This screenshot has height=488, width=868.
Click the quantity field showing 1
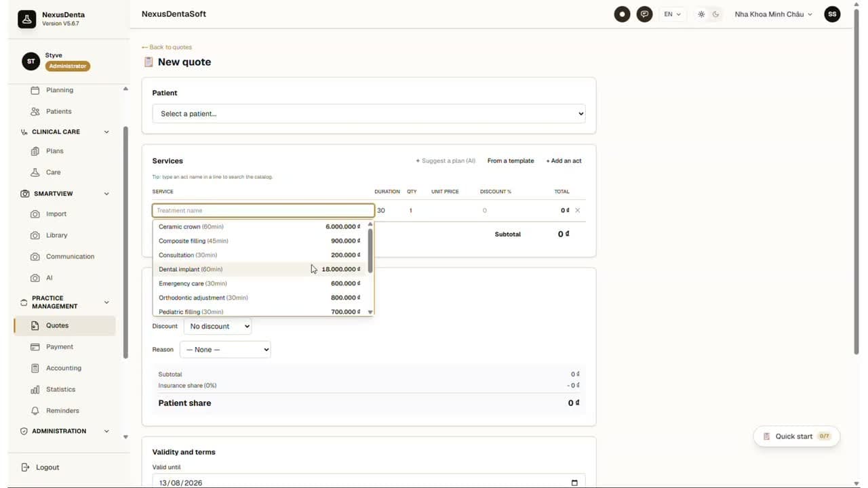pos(411,211)
